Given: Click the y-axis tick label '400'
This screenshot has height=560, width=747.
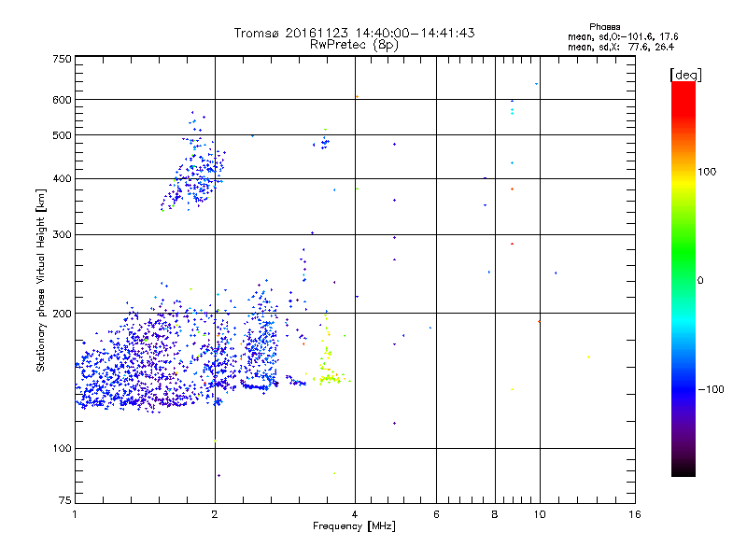Looking at the screenshot, I should point(62,179).
